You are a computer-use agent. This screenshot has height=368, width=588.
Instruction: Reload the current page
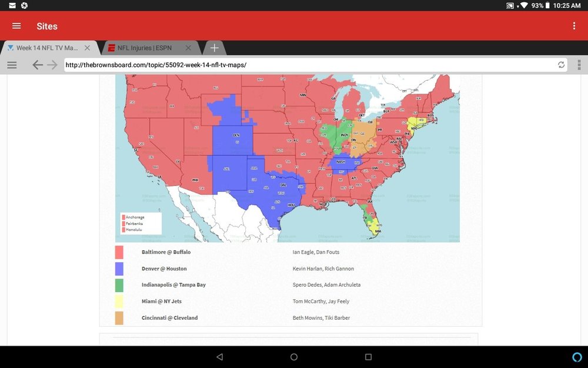coord(561,65)
